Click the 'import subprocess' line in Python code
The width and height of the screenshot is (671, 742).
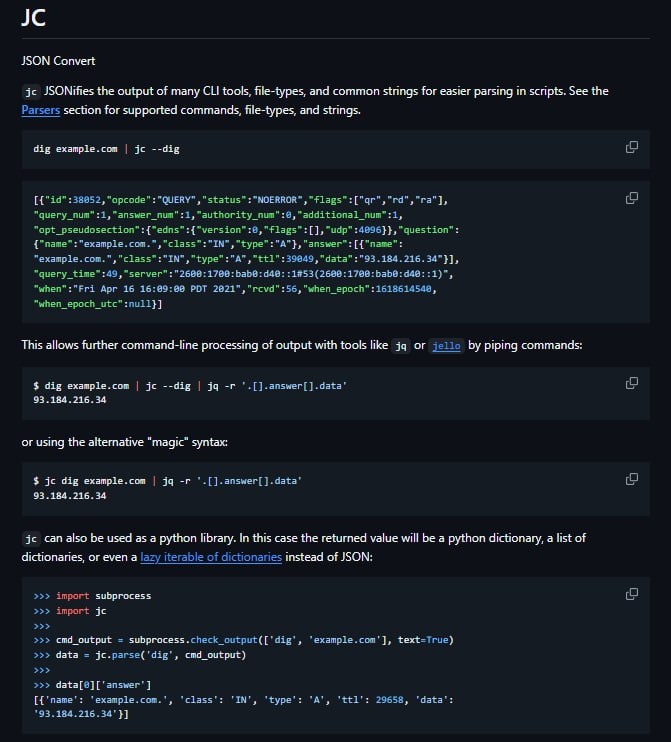tap(103, 596)
